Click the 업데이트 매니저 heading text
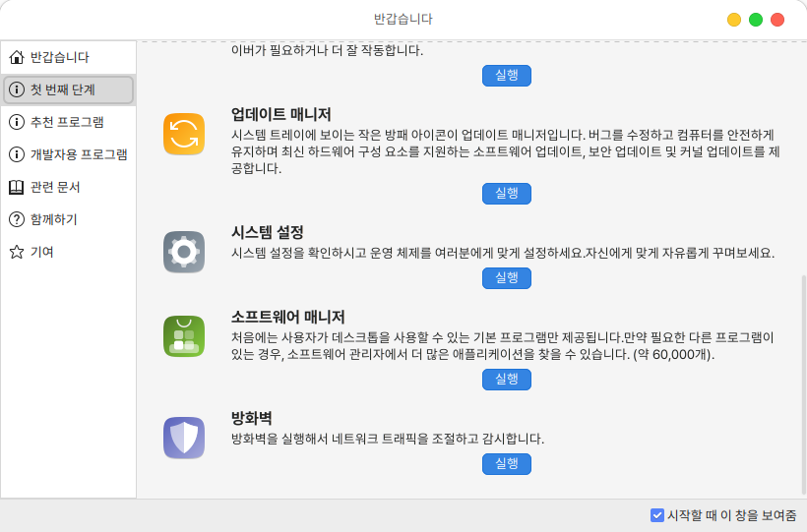The image size is (807, 532). point(280,114)
